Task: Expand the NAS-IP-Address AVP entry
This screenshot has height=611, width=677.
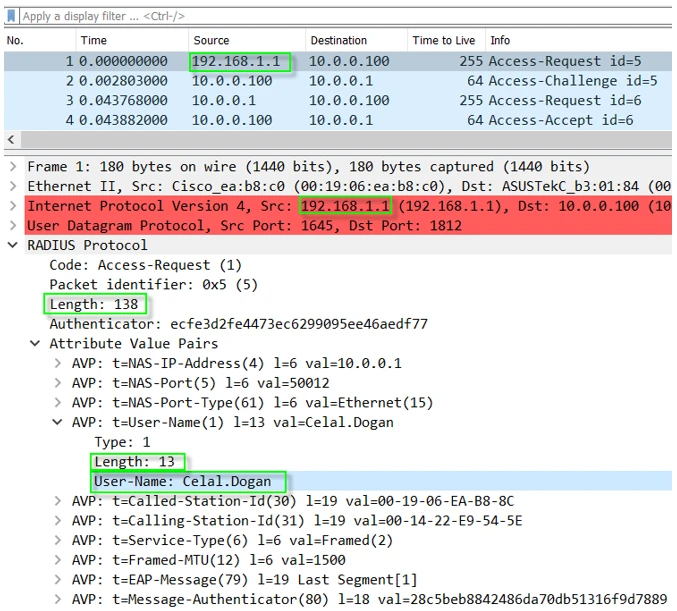Action: click(x=58, y=363)
